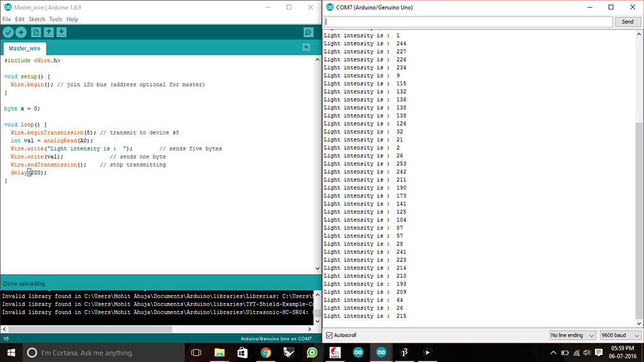Open the Action Center notification icon
This screenshot has width=644, height=362.
pos(599,352)
